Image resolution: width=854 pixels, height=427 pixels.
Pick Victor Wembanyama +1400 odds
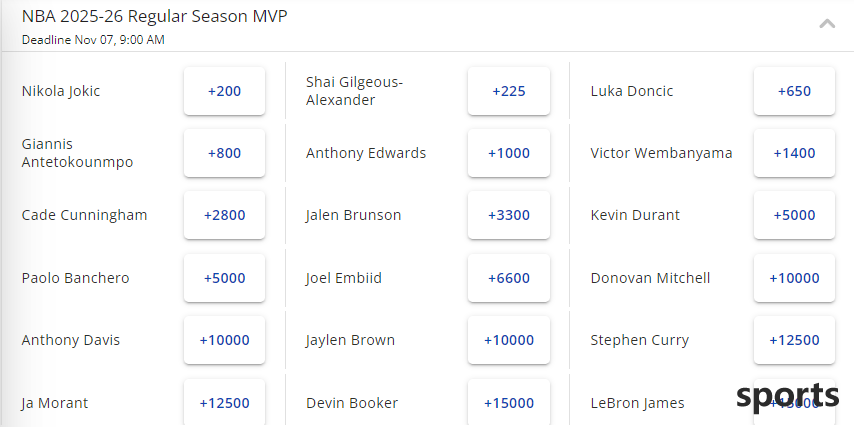click(794, 153)
